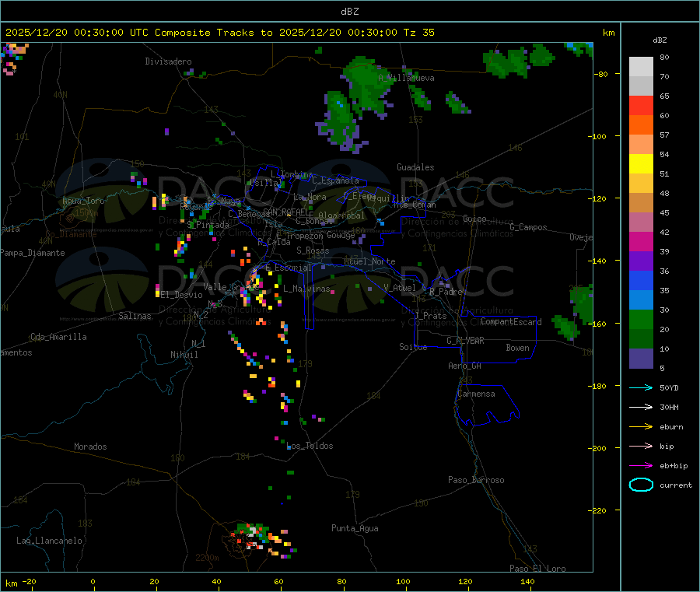Click the 'Cda_Amarilla' label
This screenshot has height=592, width=700.
coord(58,337)
